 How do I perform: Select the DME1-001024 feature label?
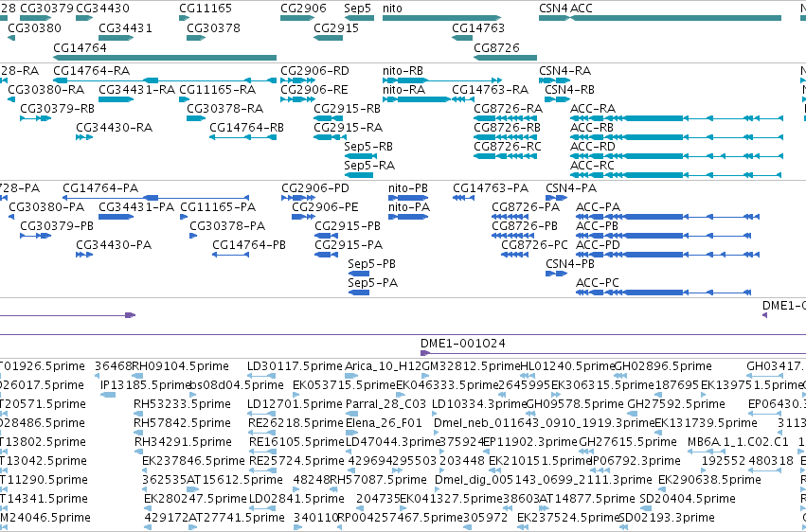click(462, 344)
